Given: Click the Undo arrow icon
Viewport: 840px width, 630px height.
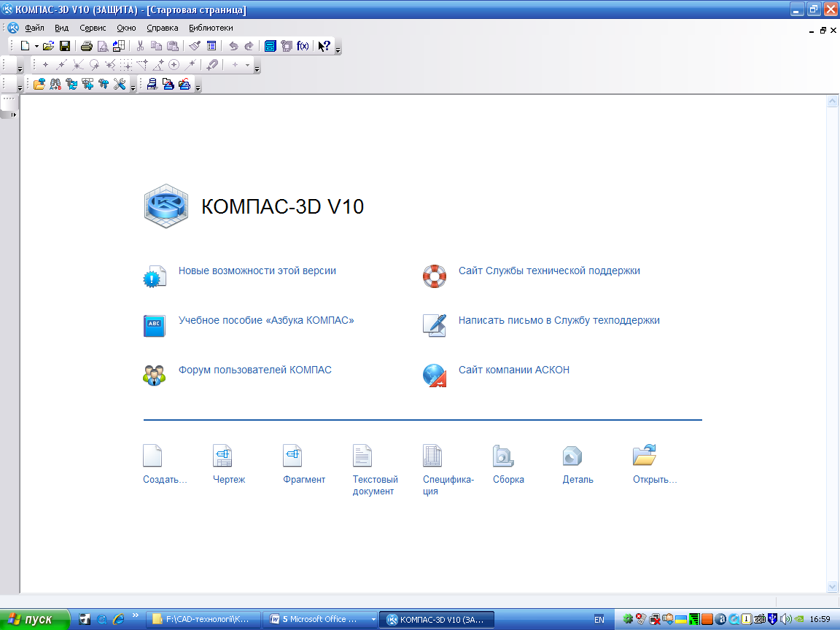Looking at the screenshot, I should pyautogui.click(x=233, y=46).
